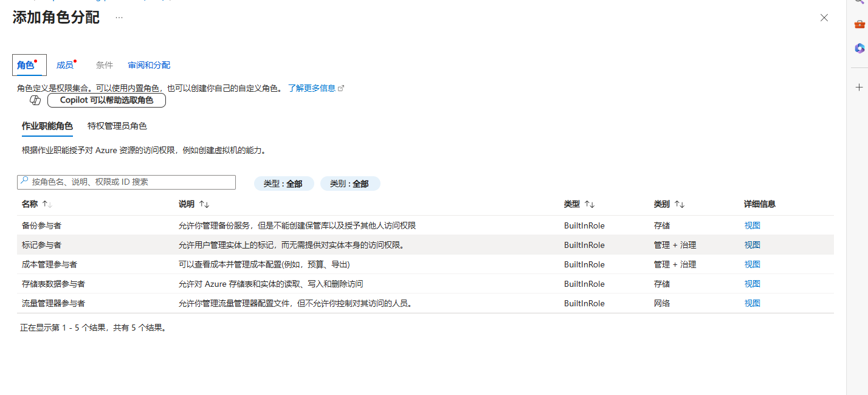Open the 类别 : 全部 filter

click(x=350, y=184)
